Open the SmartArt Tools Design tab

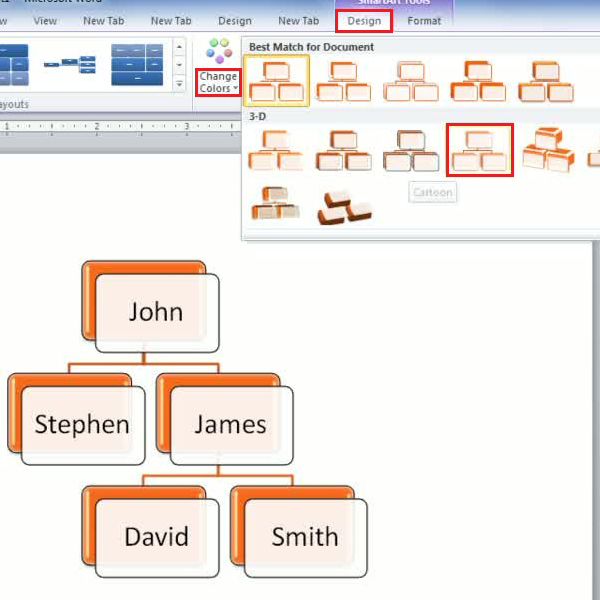pos(364,21)
